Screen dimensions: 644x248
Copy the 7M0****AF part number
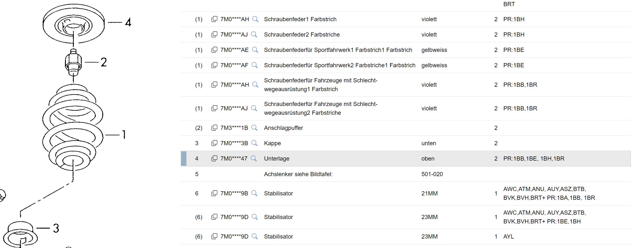pos(214,65)
